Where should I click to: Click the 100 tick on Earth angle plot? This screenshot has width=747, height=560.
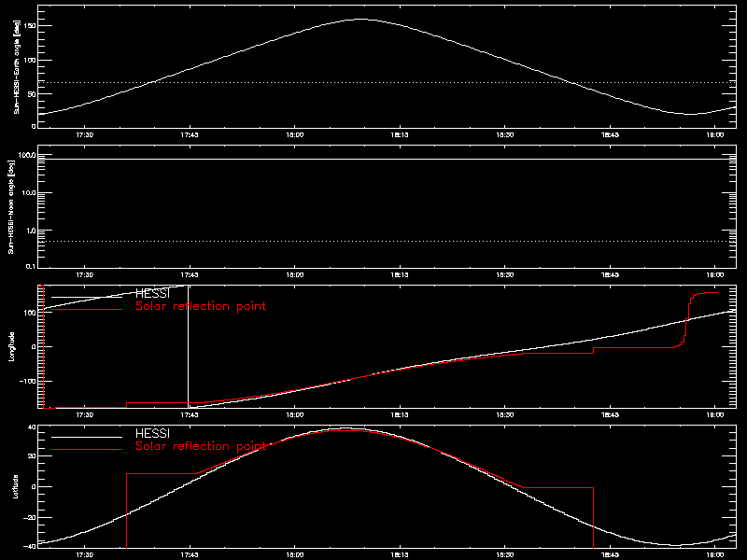click(30, 60)
